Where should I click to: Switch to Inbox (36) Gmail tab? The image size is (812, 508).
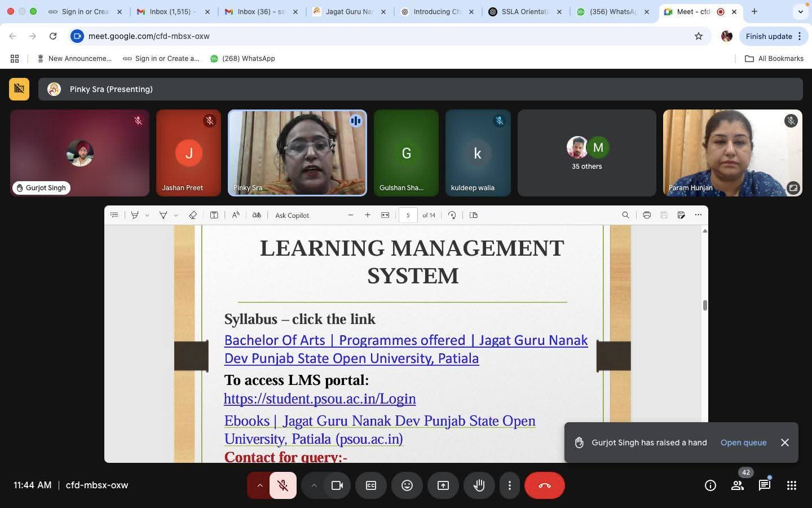coord(262,11)
